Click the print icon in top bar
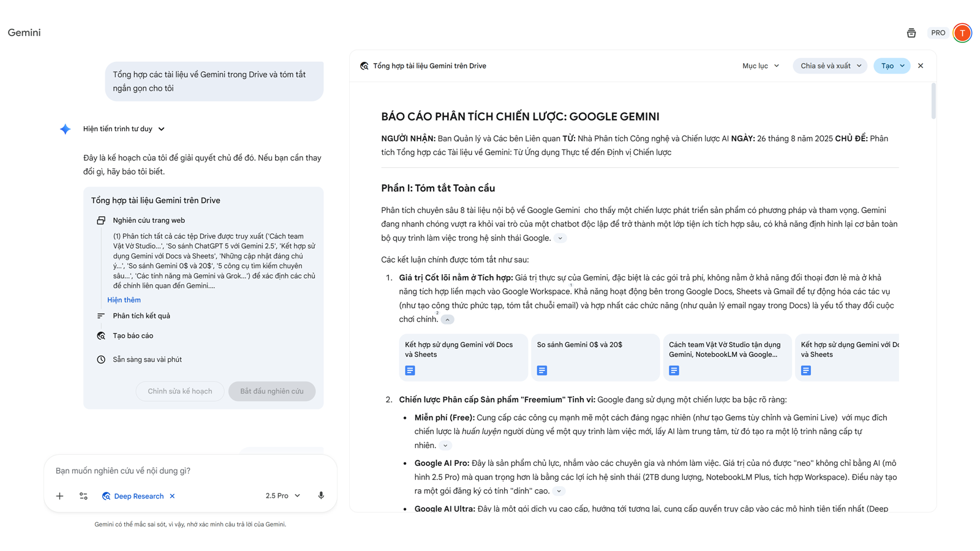Viewport: 980px width, 551px height. (911, 33)
